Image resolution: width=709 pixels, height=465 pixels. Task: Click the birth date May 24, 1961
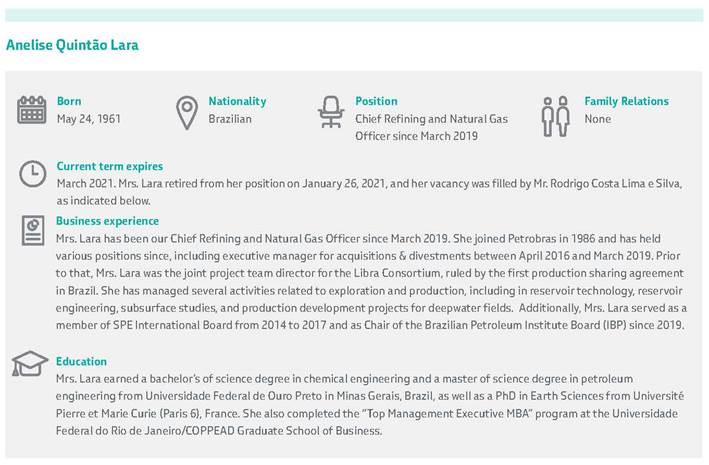(89, 119)
